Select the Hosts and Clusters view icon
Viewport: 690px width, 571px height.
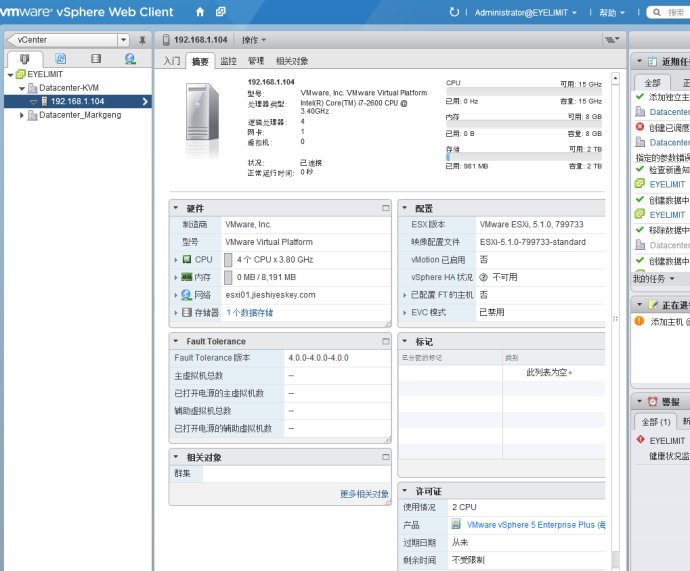[x=25, y=59]
